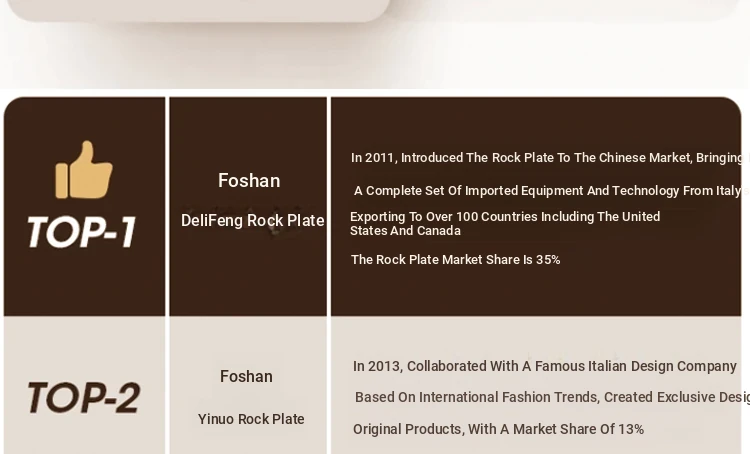Click the rounded beige card at top left
The width and height of the screenshot is (750, 454).
click(198, 11)
